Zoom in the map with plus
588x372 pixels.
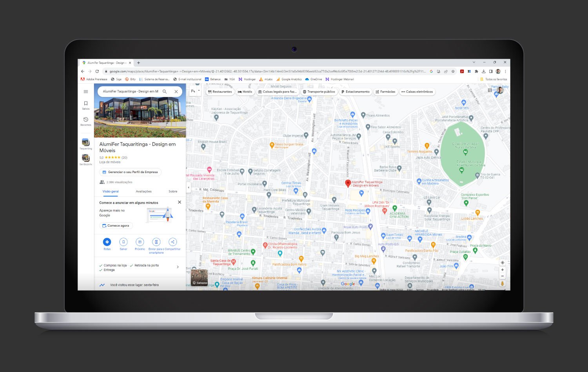(x=502, y=270)
